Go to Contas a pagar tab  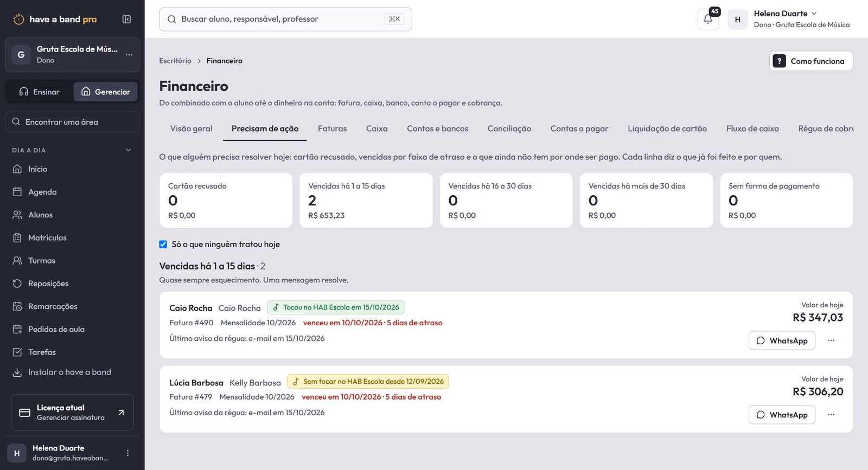pyautogui.click(x=579, y=129)
